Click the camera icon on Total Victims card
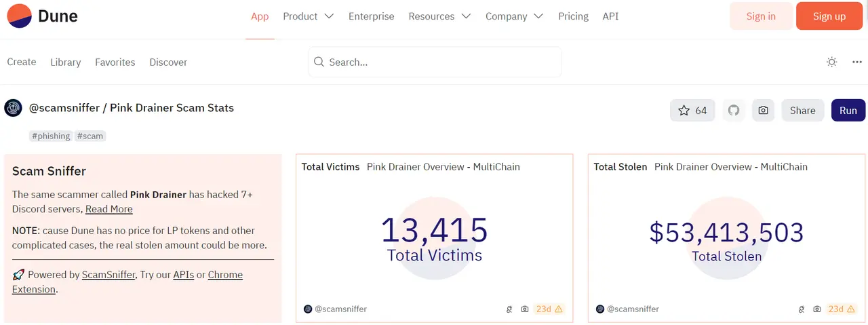The image size is (868, 325). click(x=524, y=309)
